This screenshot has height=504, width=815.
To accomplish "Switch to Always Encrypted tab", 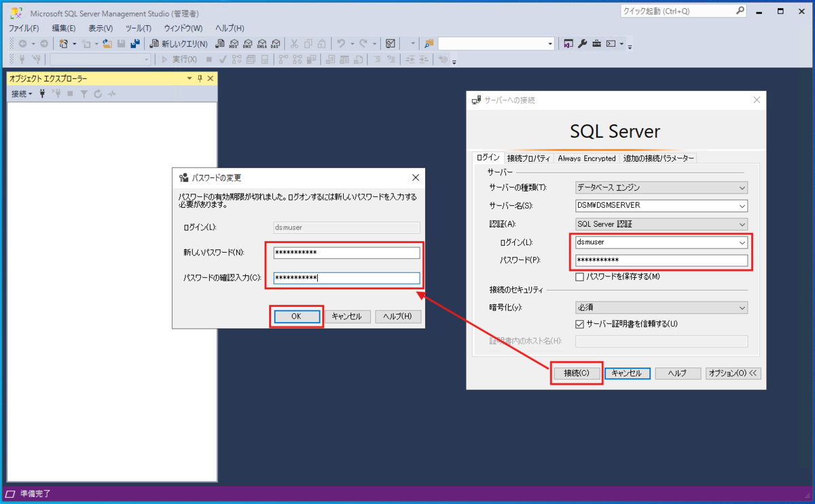I will pos(587,158).
